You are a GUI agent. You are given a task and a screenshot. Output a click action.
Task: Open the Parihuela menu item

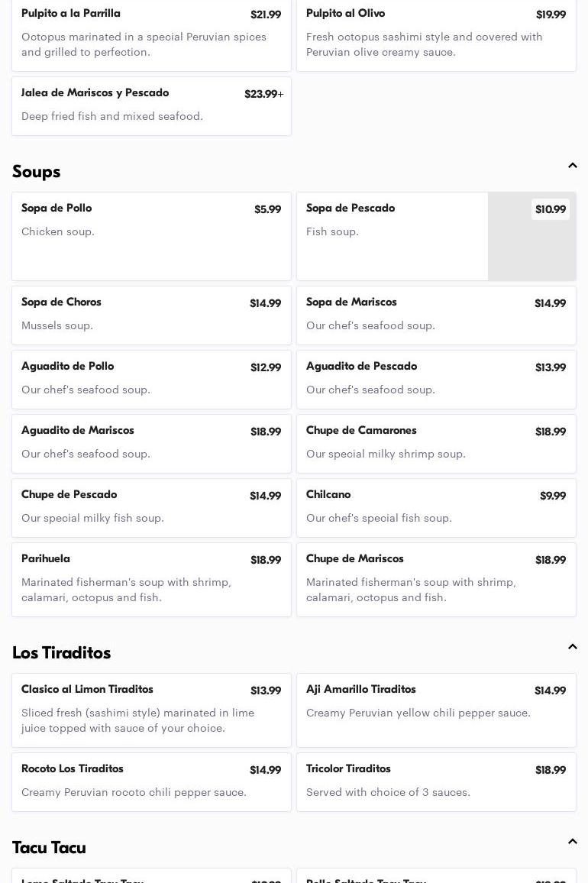click(151, 579)
